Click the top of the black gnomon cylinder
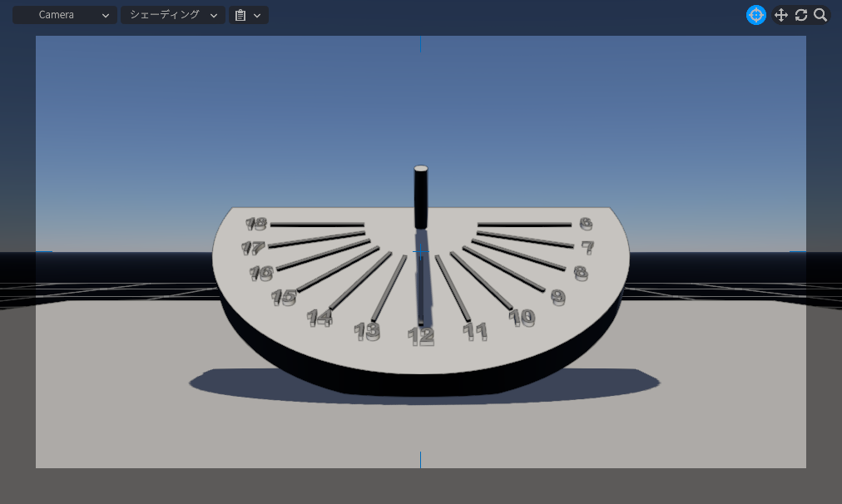 click(421, 170)
